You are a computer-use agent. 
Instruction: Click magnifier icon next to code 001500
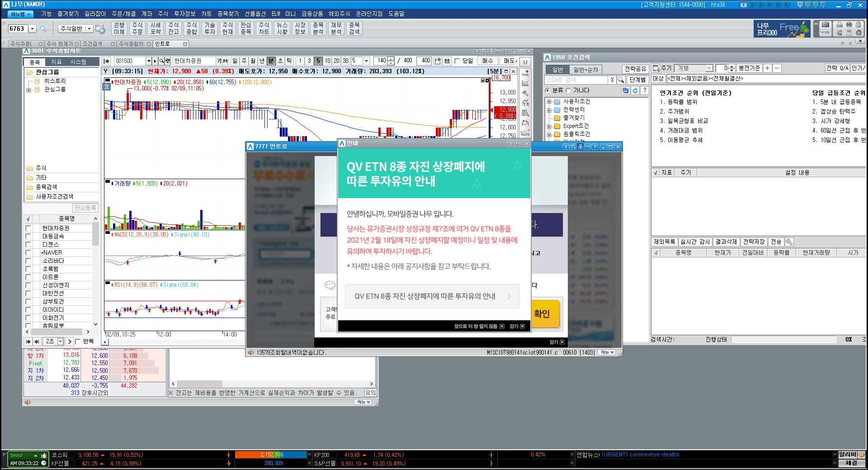pos(161,61)
